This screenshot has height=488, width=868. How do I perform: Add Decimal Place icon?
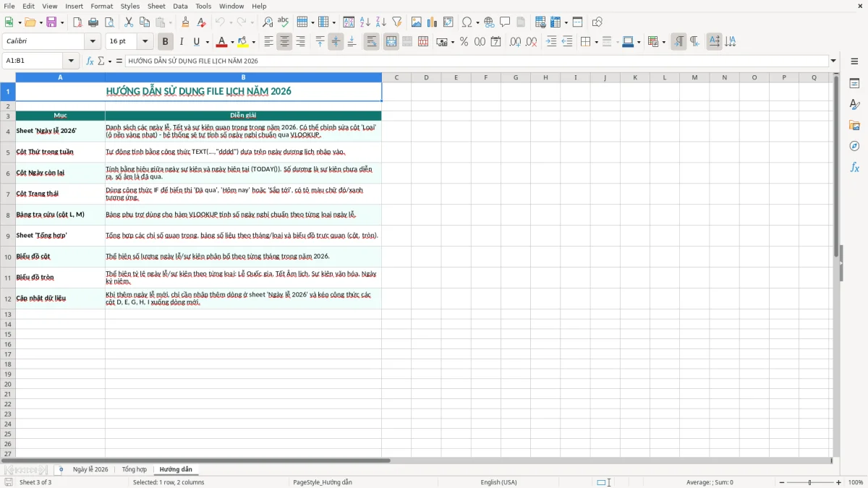point(515,42)
